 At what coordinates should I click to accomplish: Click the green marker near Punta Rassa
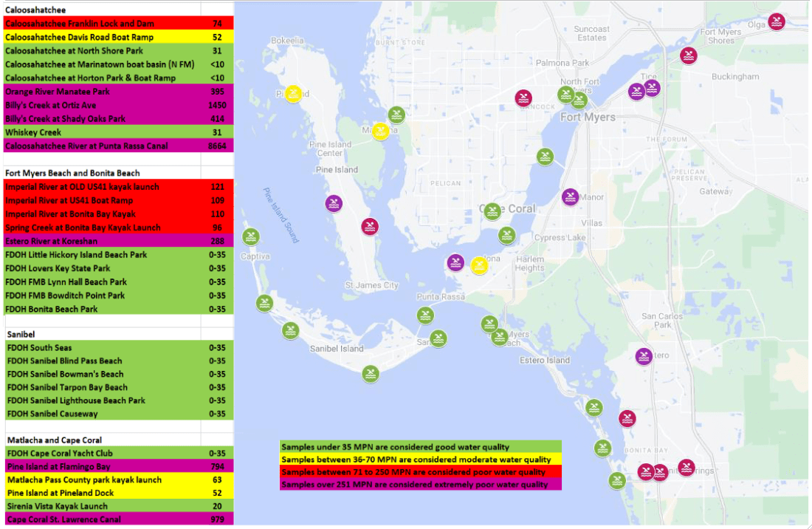426,315
